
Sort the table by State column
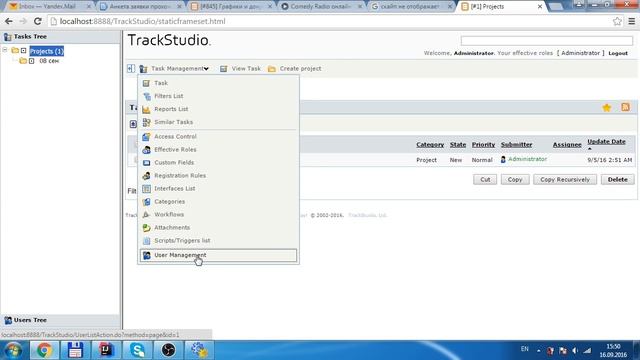pyautogui.click(x=458, y=144)
